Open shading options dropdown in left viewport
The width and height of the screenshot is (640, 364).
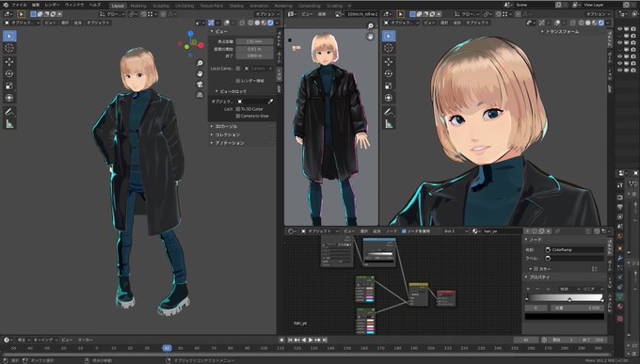[277, 23]
